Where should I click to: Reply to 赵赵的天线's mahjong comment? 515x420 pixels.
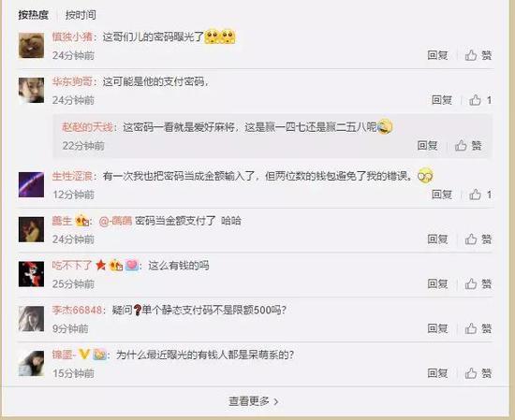[x=427, y=145]
